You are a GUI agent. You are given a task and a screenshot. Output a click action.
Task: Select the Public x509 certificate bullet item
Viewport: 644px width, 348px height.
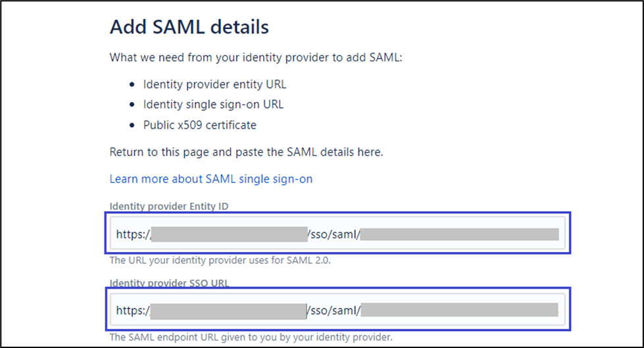200,125
